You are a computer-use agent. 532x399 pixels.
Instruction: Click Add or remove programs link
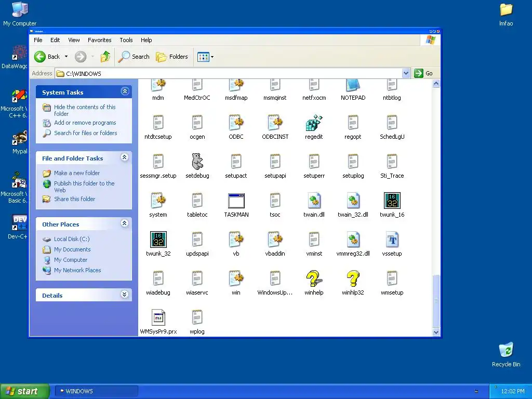tap(85, 123)
